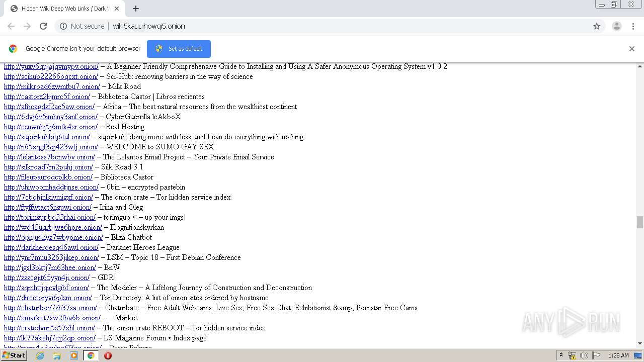
Task: Open the scihub22266oqcxt.onion link
Action: click(51, 76)
